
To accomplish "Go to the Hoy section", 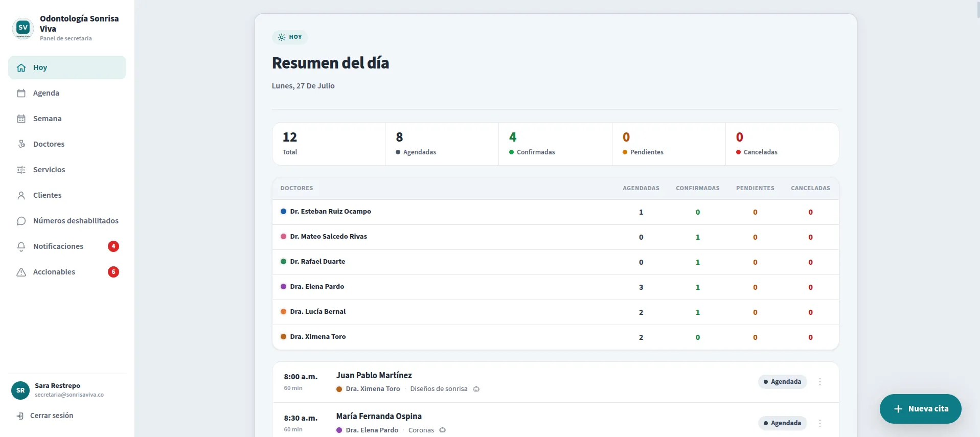I will (x=67, y=67).
